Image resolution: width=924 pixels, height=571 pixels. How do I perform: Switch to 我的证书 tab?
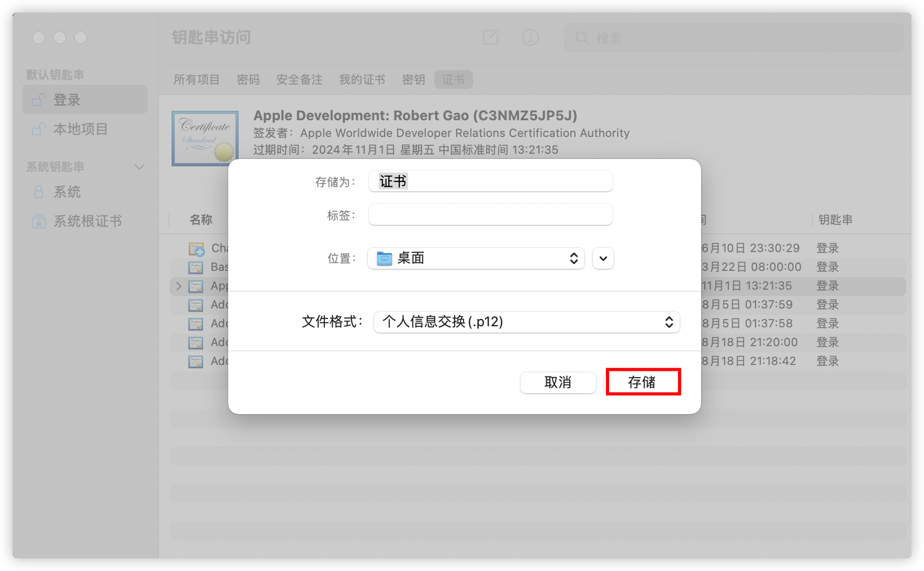[x=362, y=79]
